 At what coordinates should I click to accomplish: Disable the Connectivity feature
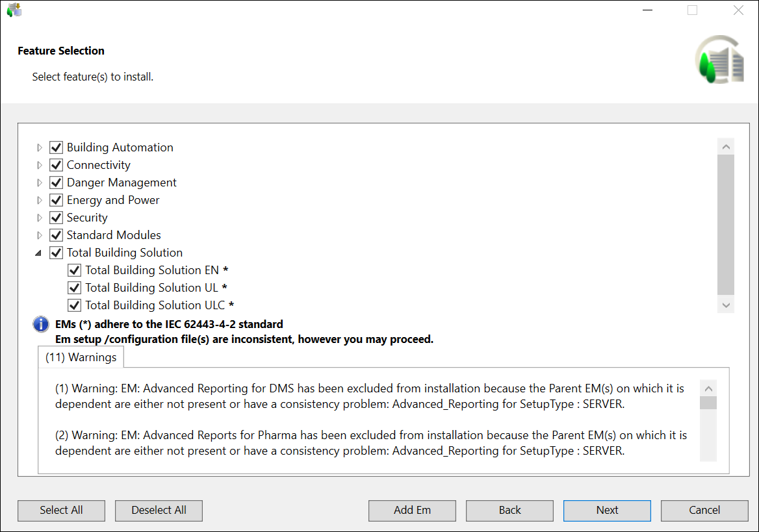point(56,165)
